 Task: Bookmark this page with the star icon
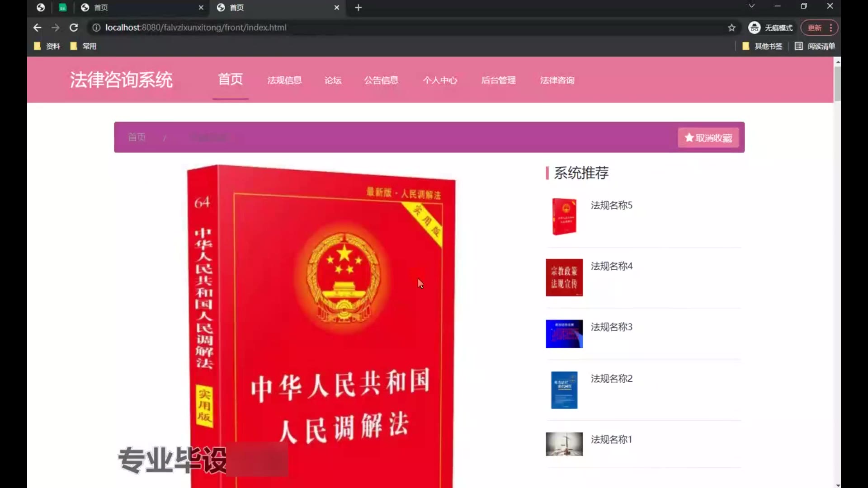731,28
